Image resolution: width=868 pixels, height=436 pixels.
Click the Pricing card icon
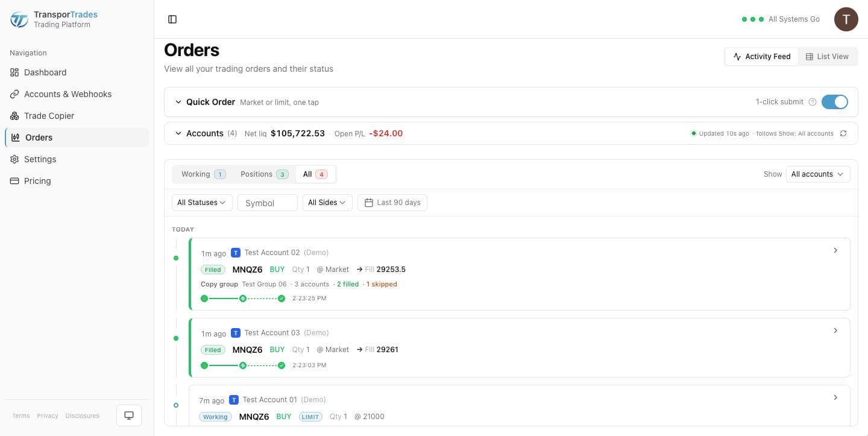pos(14,181)
